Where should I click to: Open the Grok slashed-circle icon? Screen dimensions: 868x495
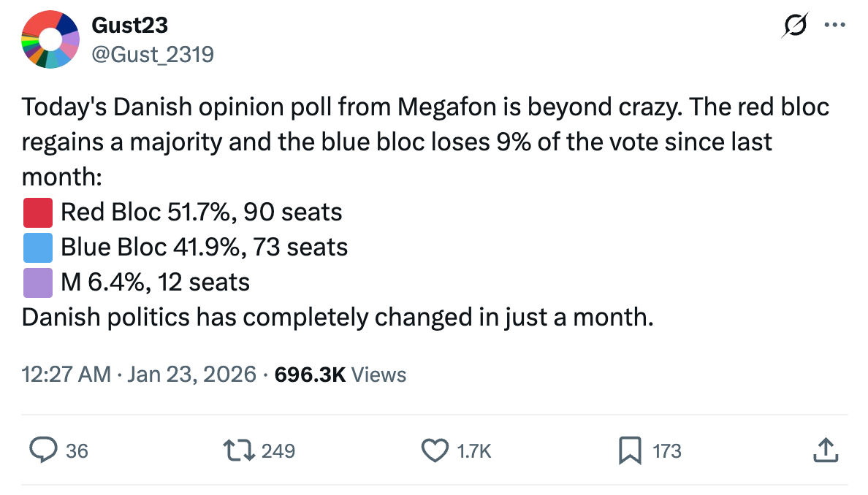[794, 26]
